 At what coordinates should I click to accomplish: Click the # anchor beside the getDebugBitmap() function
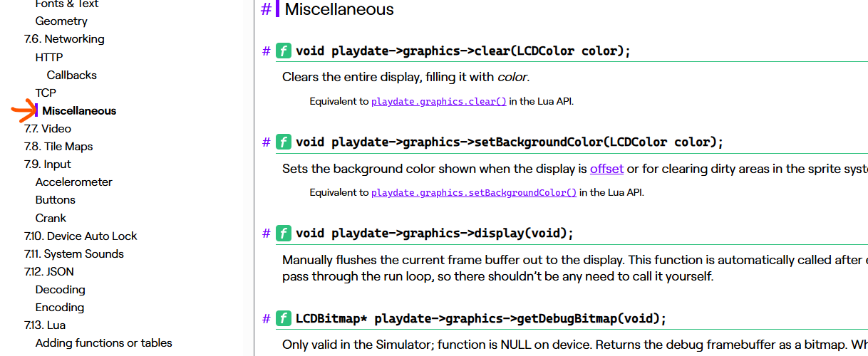click(x=266, y=318)
